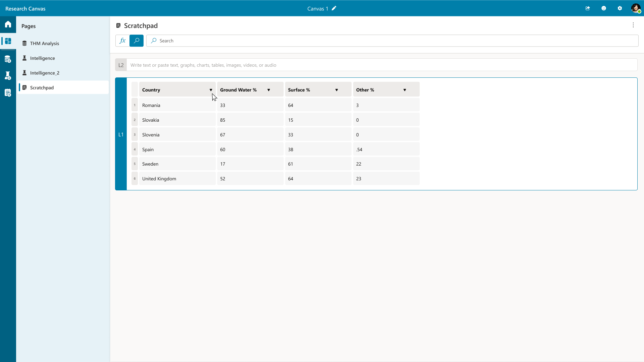Viewport: 644px width, 362px height.
Task: Switch to fx formula mode
Action: [122, 41]
